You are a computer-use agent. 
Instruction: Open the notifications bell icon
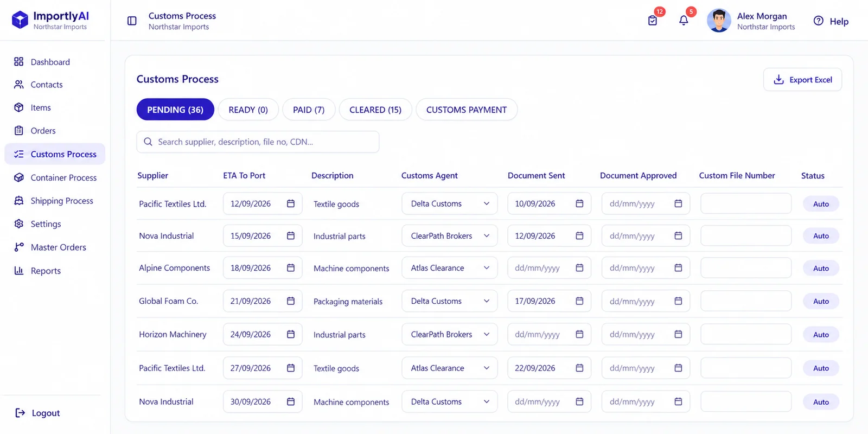point(684,21)
